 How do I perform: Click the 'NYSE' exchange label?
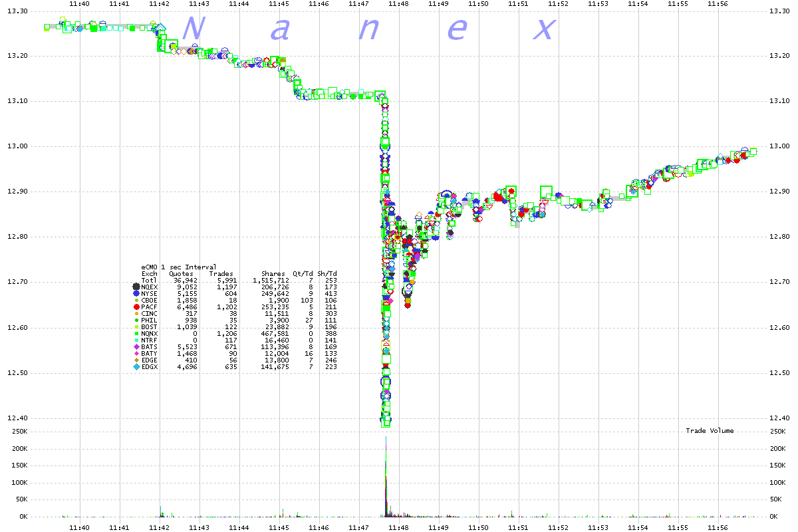[150, 293]
